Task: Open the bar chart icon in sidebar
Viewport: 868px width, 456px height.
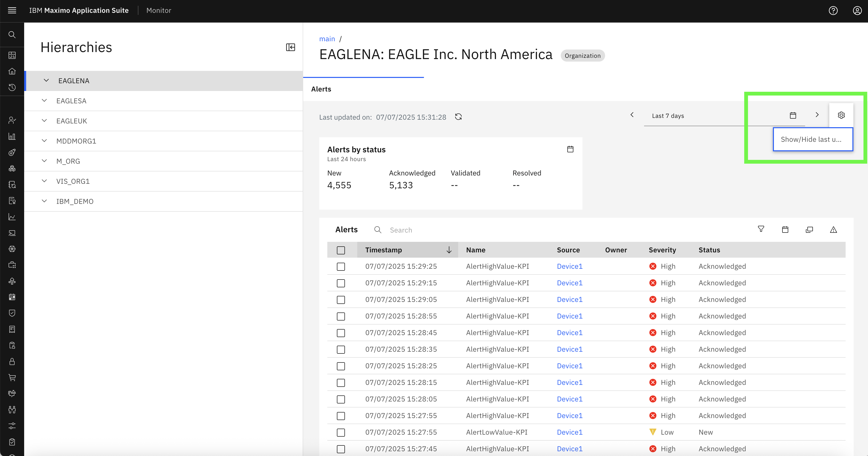Action: (12, 136)
